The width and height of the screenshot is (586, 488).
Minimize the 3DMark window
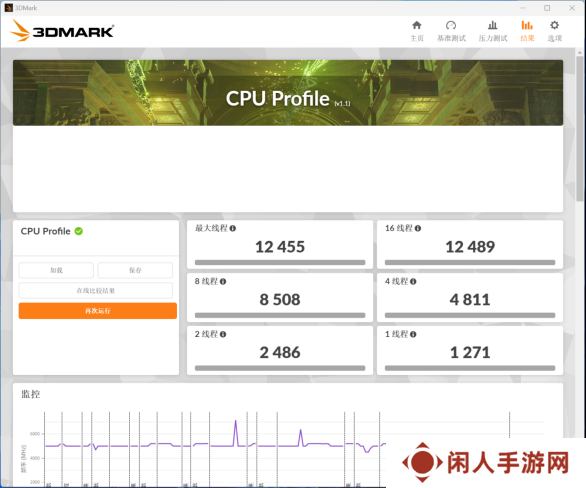tap(523, 8)
